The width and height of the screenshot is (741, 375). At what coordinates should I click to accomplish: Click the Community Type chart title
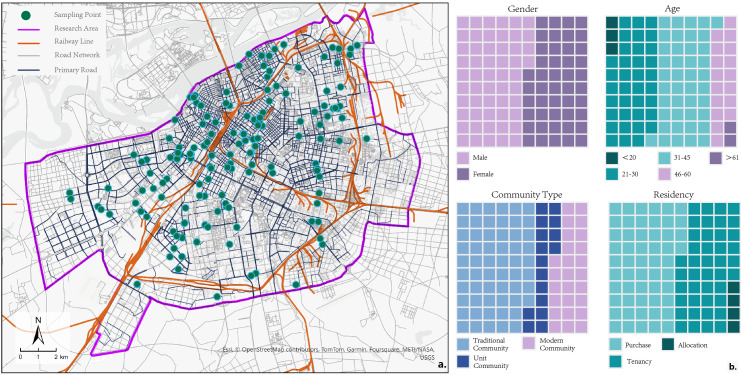pos(522,194)
